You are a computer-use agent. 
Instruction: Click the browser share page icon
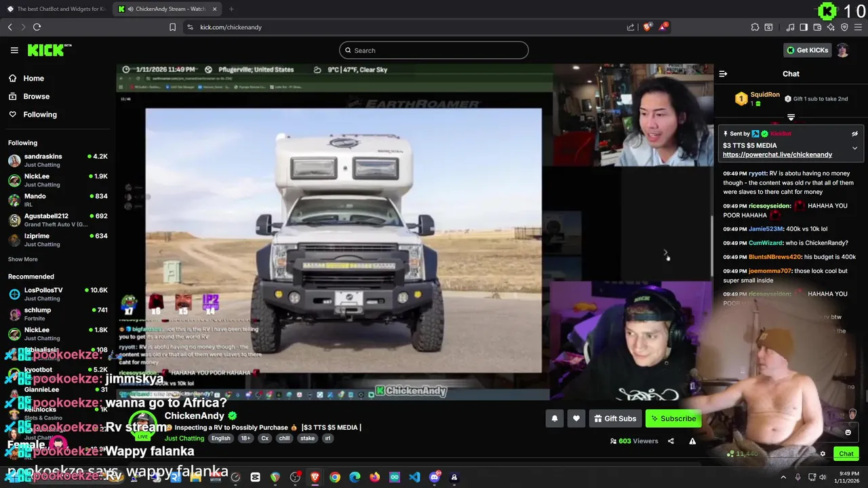click(x=631, y=27)
